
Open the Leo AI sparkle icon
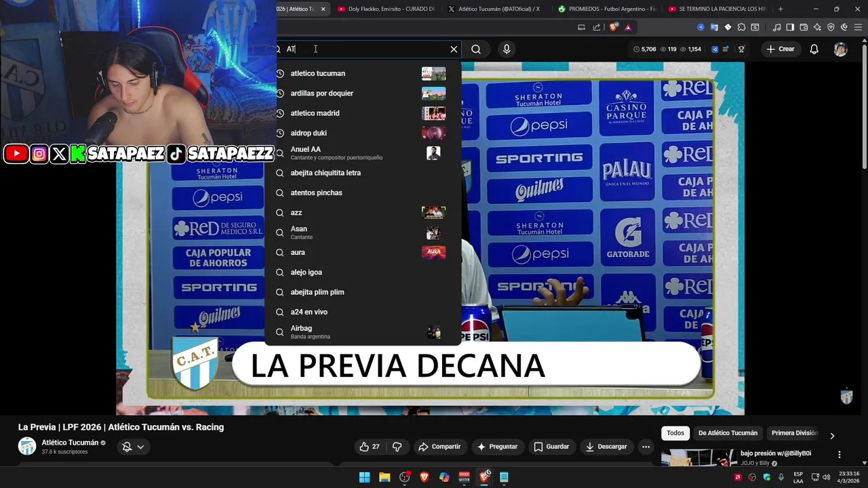[x=817, y=27]
